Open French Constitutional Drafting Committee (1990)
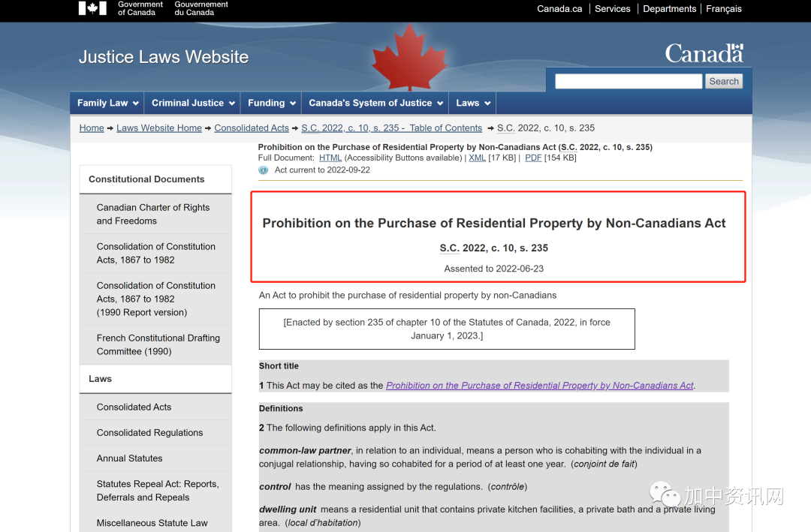The height and width of the screenshot is (532, 811). 155,344
